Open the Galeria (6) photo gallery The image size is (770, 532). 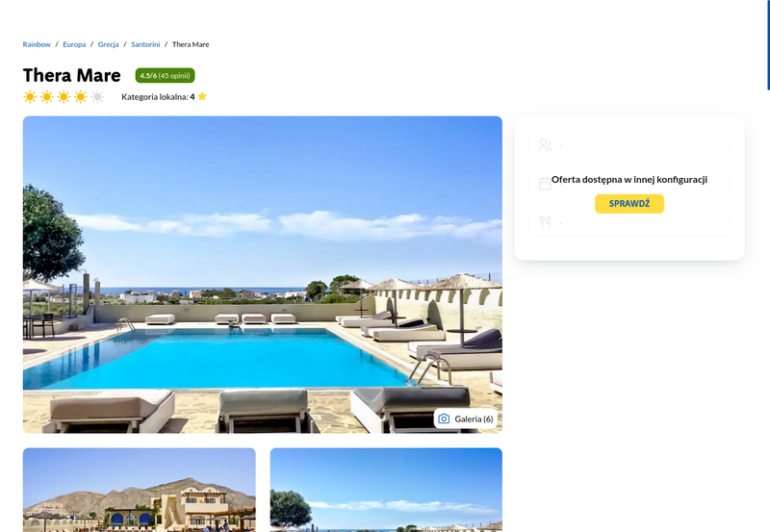pos(466,418)
